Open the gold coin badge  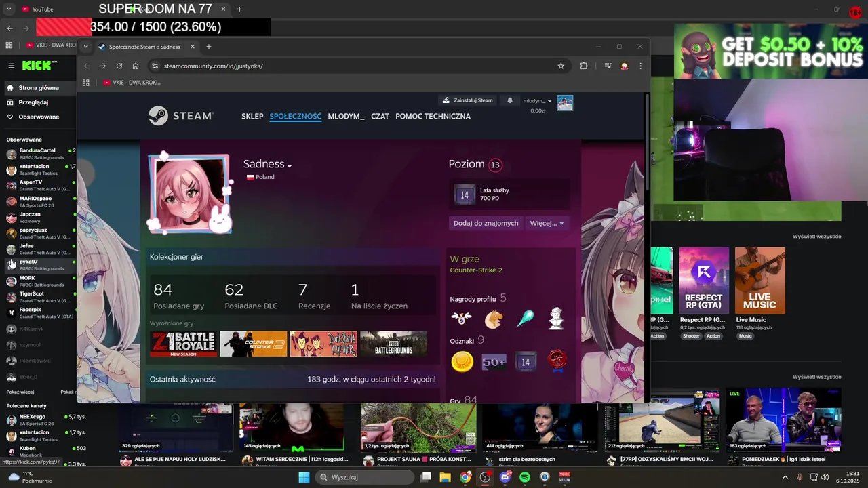coord(462,362)
